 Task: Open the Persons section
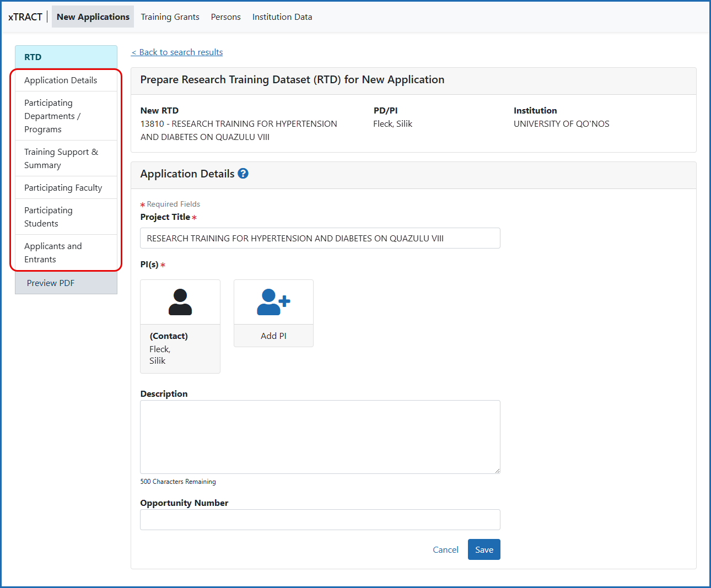pyautogui.click(x=225, y=17)
